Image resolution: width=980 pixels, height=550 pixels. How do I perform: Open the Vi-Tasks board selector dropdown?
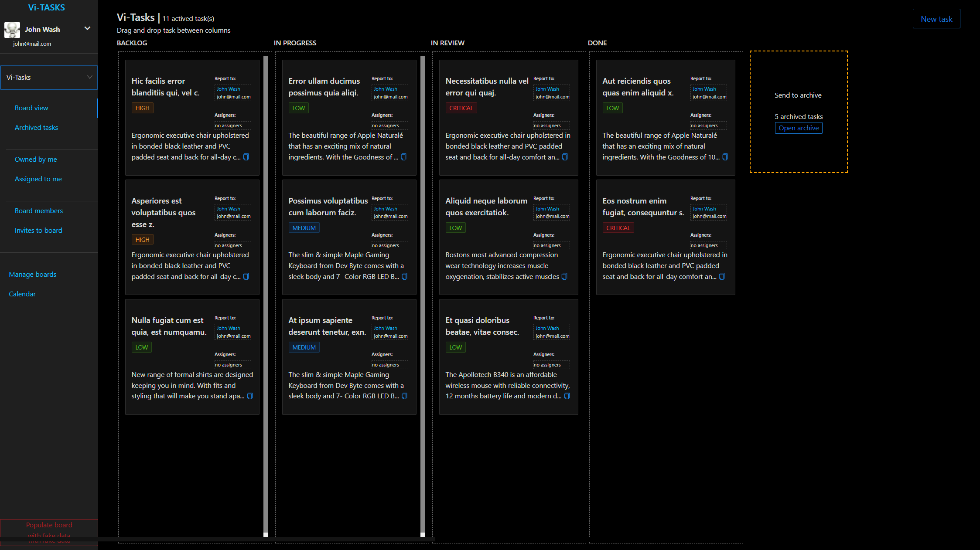point(49,78)
